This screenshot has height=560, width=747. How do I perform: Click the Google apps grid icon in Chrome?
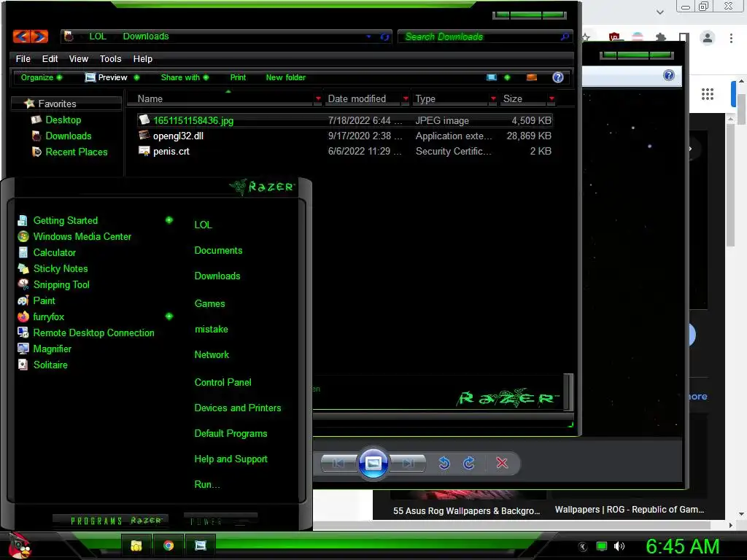[x=708, y=94]
